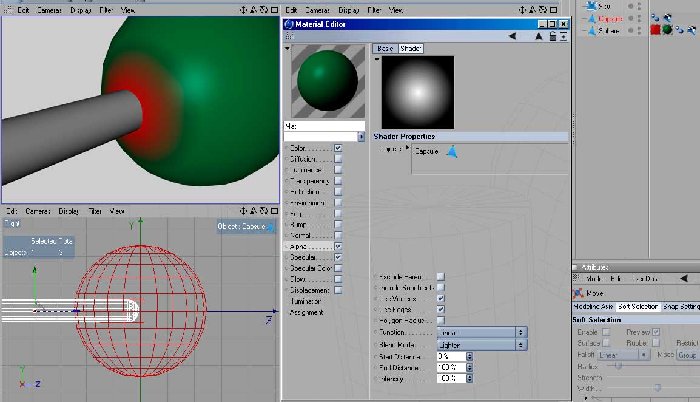The height and width of the screenshot is (402, 700).
Task: Click the green sphere material preview
Action: (x=328, y=81)
